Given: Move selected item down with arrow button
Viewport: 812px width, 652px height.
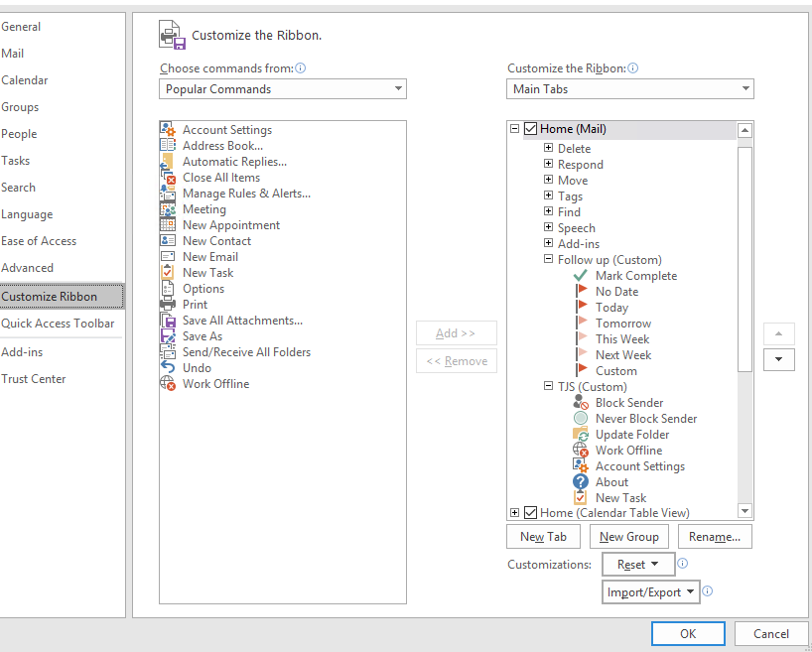Looking at the screenshot, I should tap(779, 359).
